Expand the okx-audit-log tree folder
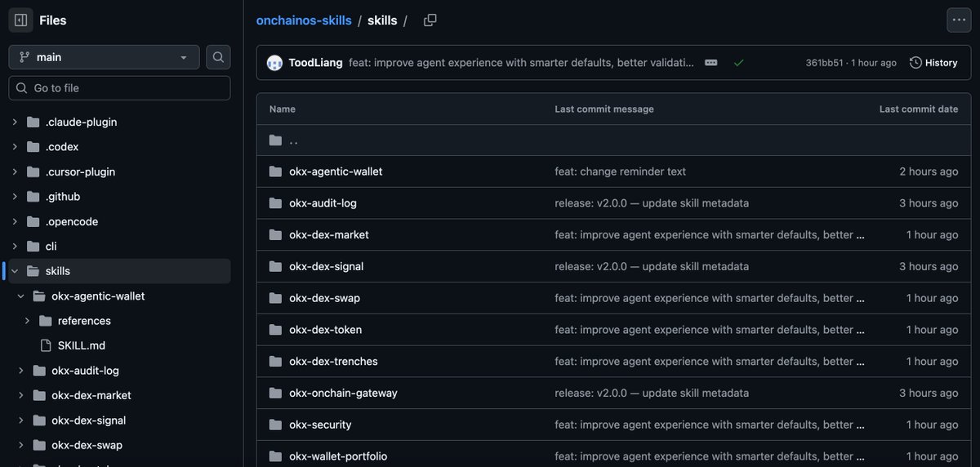This screenshot has width=980, height=467. pos(21,371)
